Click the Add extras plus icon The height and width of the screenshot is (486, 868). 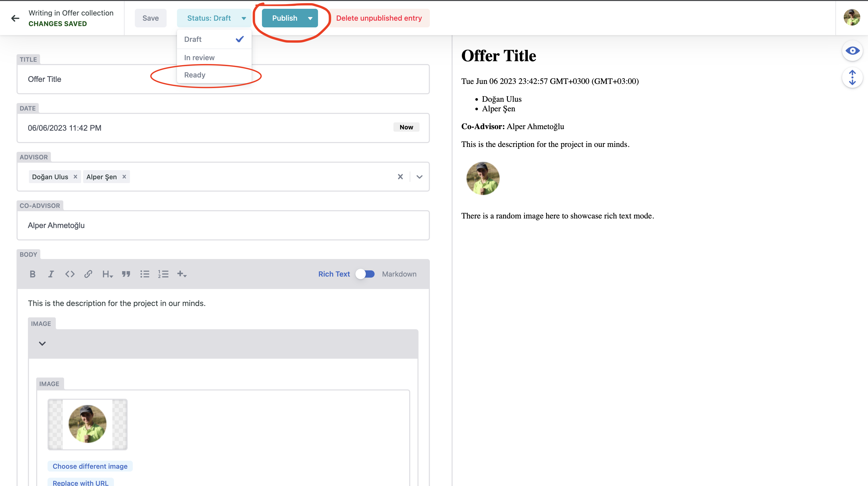coord(181,273)
